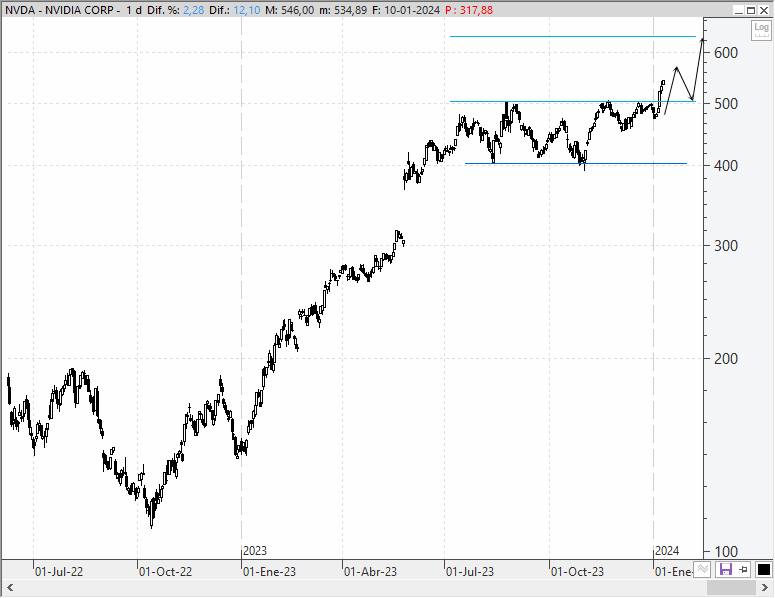This screenshot has width=775, height=598.
Task: Click the '01-Oct-22' date axis label
Action: tap(165, 572)
